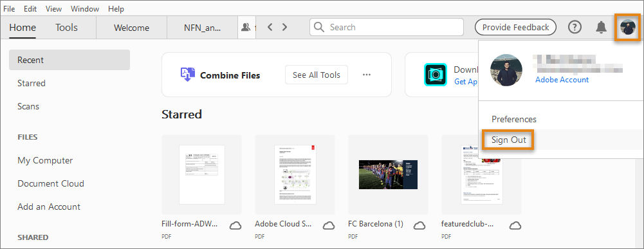Open the NFN_an... document tab

[x=202, y=28]
